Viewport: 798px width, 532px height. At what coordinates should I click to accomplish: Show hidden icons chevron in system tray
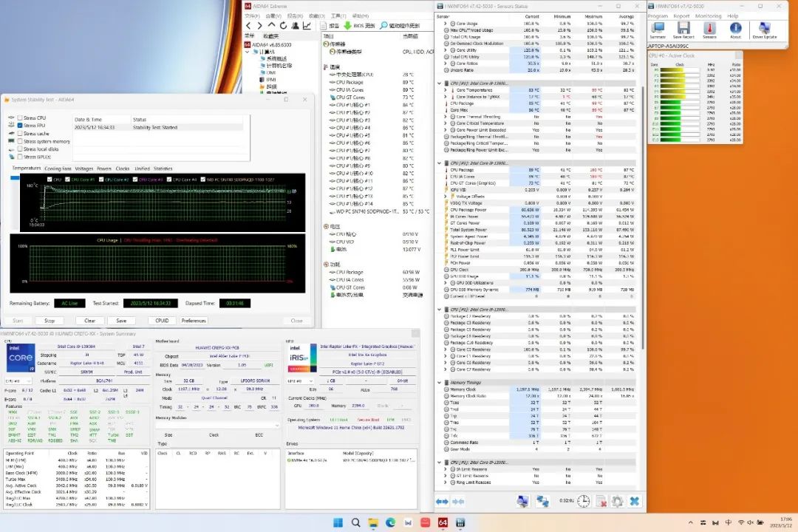tap(690, 523)
